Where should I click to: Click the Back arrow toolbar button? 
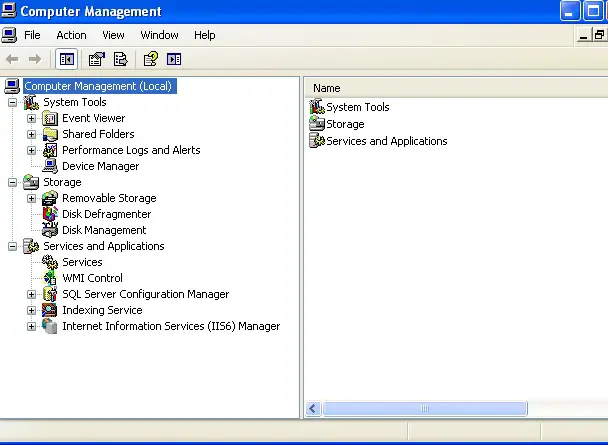[x=12, y=59]
